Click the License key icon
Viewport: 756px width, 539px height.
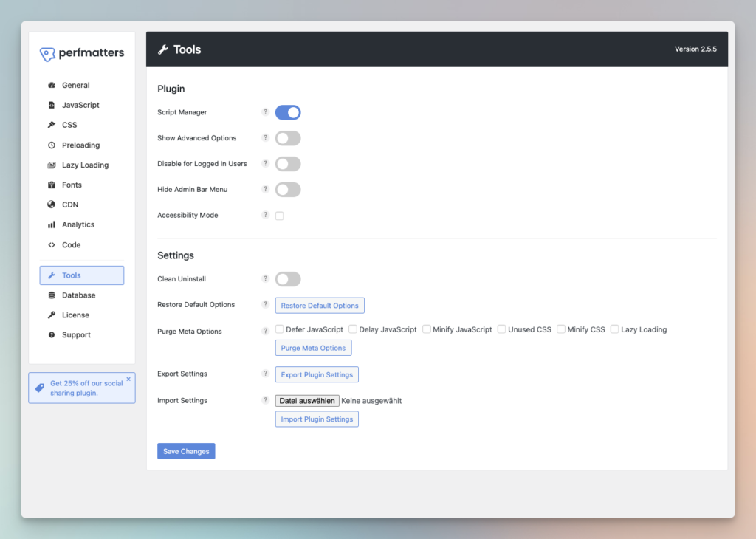(x=52, y=315)
